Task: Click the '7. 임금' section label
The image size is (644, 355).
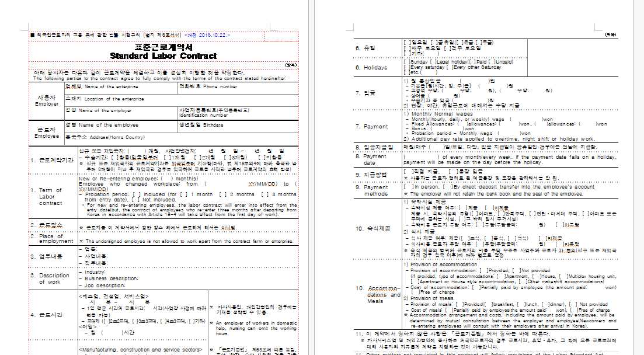Action: click(x=365, y=93)
